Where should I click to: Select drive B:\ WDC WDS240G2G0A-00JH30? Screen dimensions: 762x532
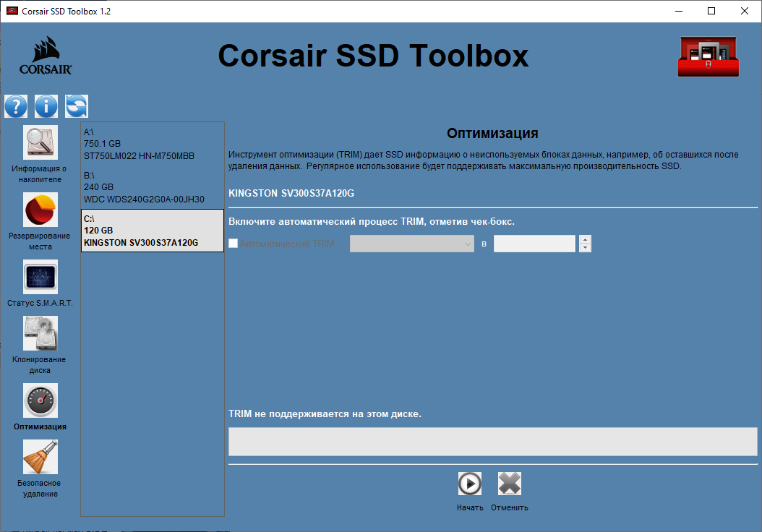click(153, 187)
